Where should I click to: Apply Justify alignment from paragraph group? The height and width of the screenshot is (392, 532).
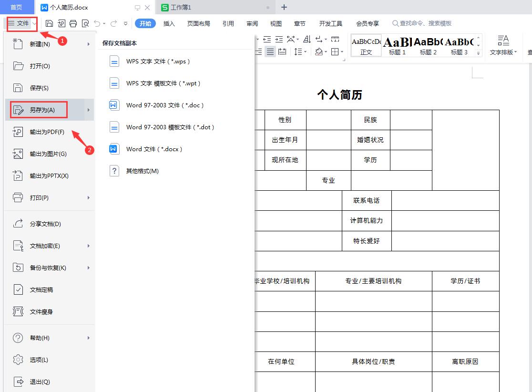pyautogui.click(x=270, y=52)
